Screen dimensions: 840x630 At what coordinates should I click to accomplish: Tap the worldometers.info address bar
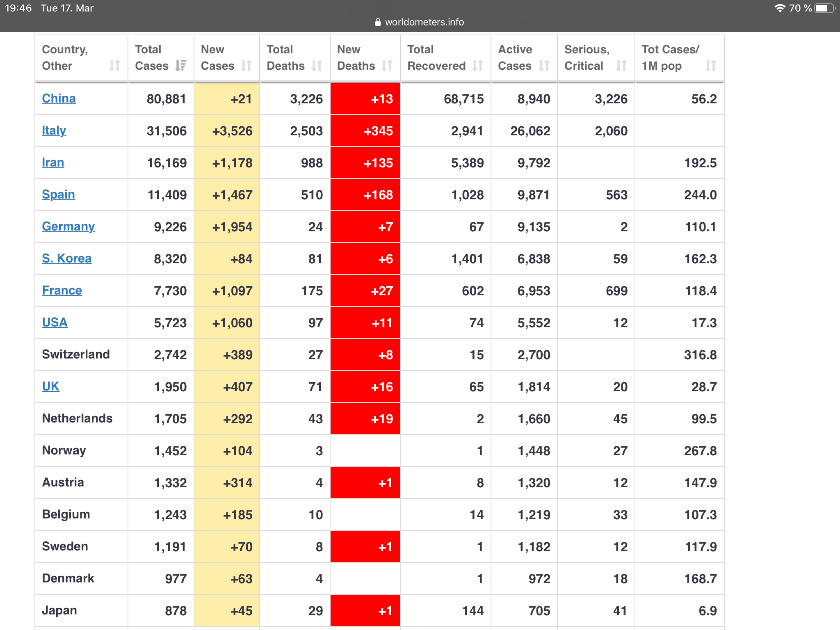pyautogui.click(x=420, y=22)
